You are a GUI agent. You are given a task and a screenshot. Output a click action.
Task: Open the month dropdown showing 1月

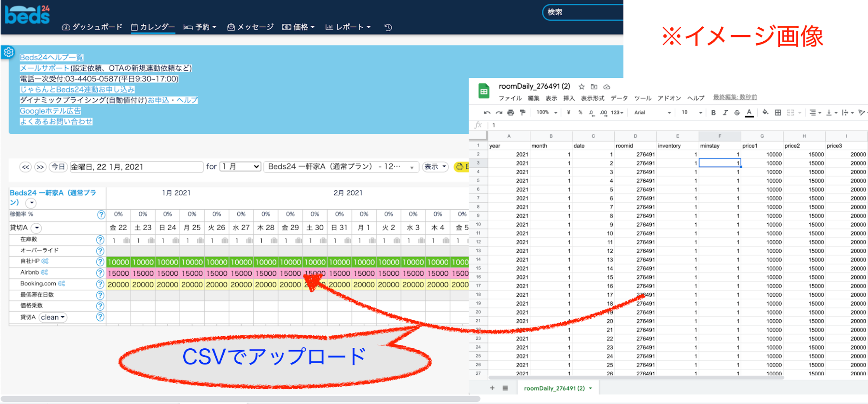pos(241,167)
